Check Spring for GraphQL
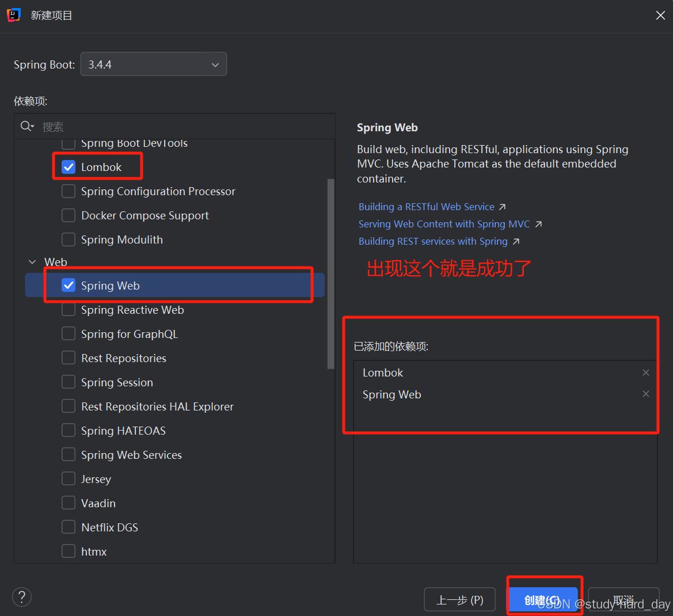Screen dimensions: 673x616 tap(69, 333)
